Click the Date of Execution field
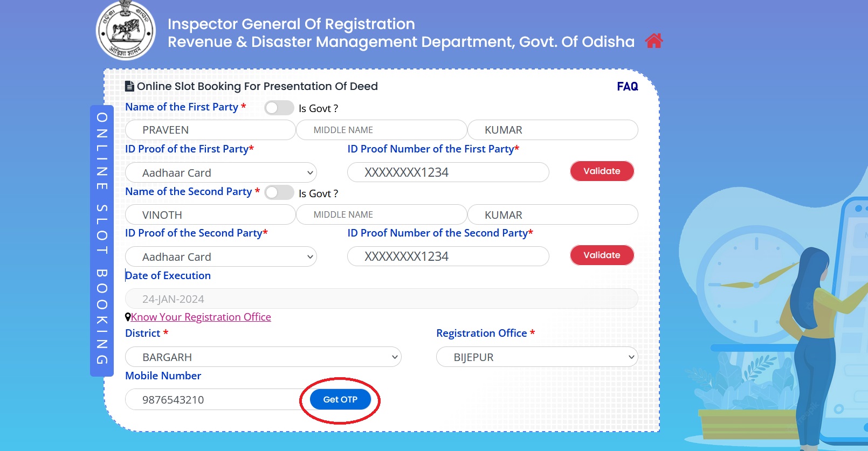The height and width of the screenshot is (451, 868). 381,299
